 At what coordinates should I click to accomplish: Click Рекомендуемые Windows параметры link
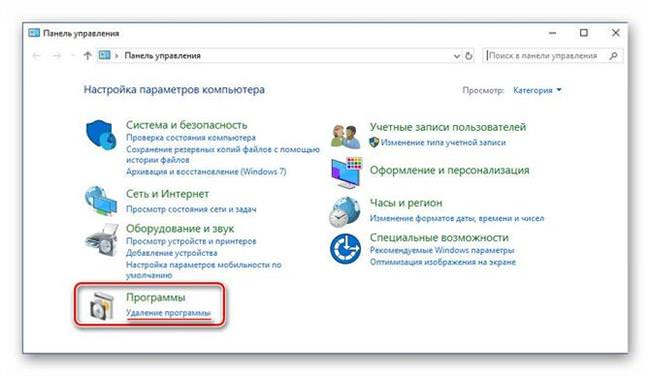442,250
